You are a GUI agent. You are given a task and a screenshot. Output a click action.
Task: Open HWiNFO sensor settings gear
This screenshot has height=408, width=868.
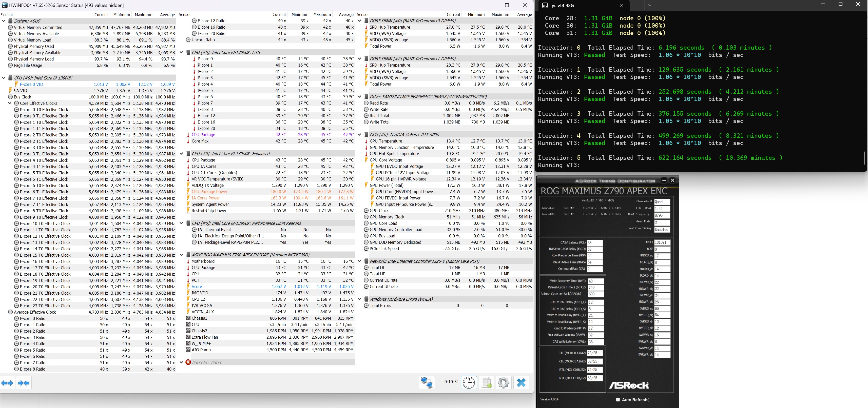click(x=504, y=383)
